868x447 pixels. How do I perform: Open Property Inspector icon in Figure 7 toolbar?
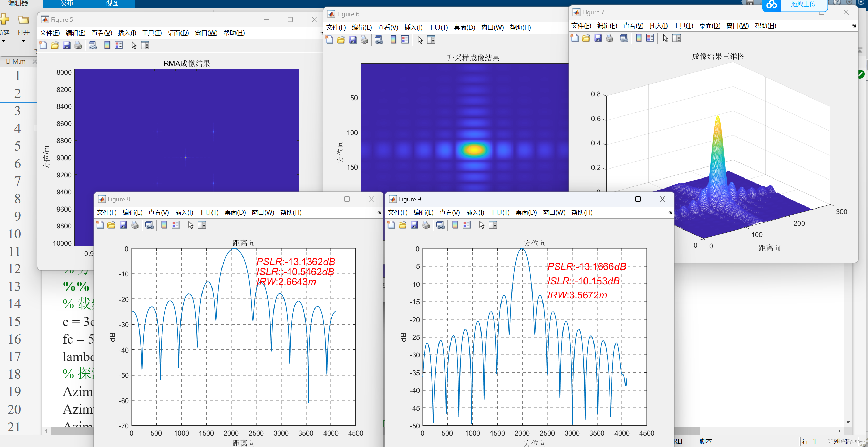[x=676, y=38]
